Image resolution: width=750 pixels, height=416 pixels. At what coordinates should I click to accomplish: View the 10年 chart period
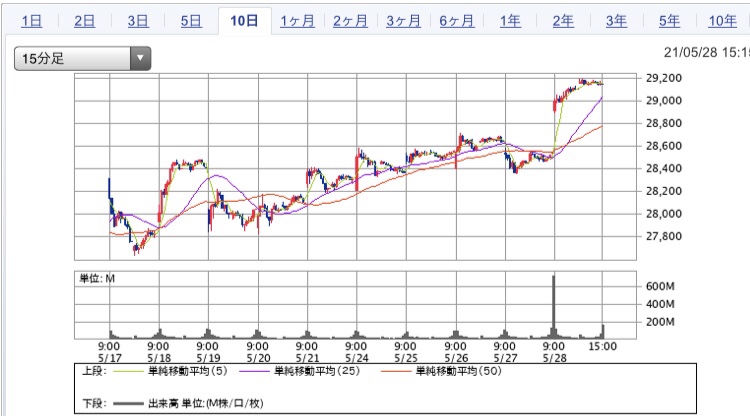point(722,21)
